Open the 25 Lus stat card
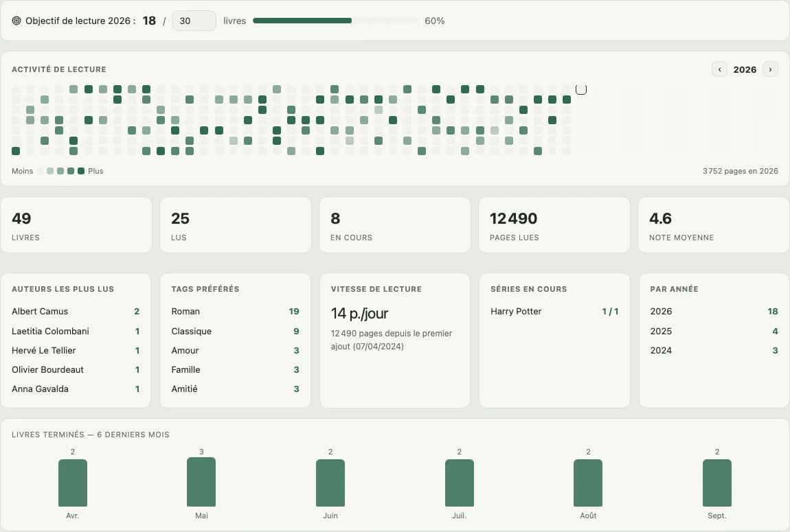Viewport: 790px width, 532px height. pos(236,225)
